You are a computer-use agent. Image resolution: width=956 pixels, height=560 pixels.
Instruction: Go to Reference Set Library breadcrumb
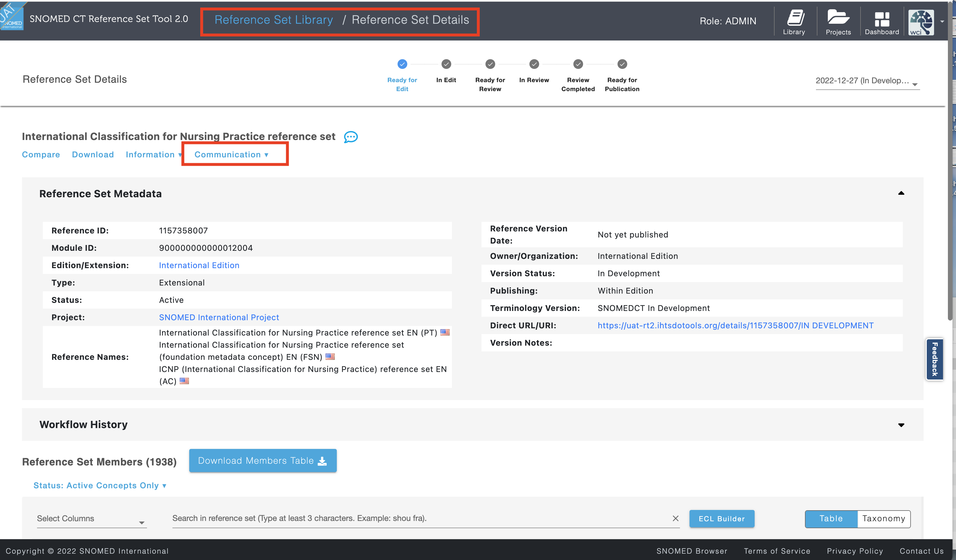(273, 20)
